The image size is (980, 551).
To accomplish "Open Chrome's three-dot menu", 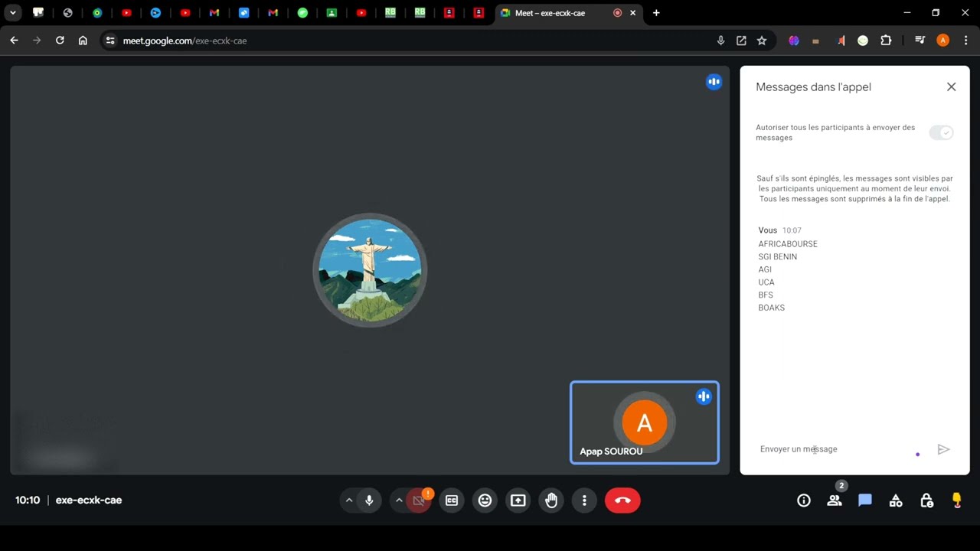I will [x=965, y=41].
